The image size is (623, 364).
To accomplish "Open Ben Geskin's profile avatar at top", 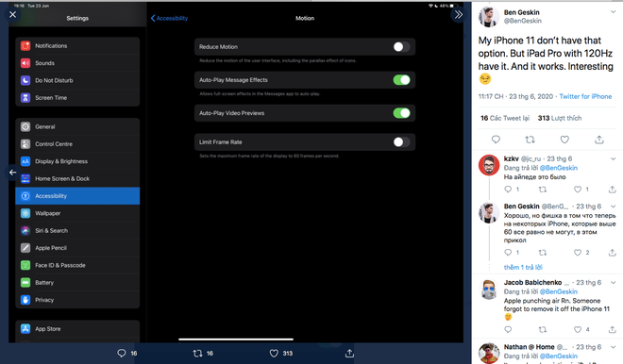I will pyautogui.click(x=489, y=17).
